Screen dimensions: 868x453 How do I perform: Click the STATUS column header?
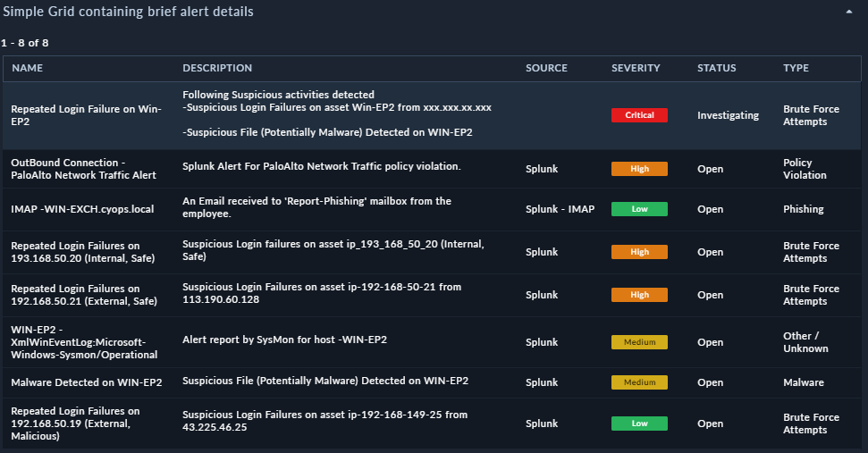pos(716,68)
